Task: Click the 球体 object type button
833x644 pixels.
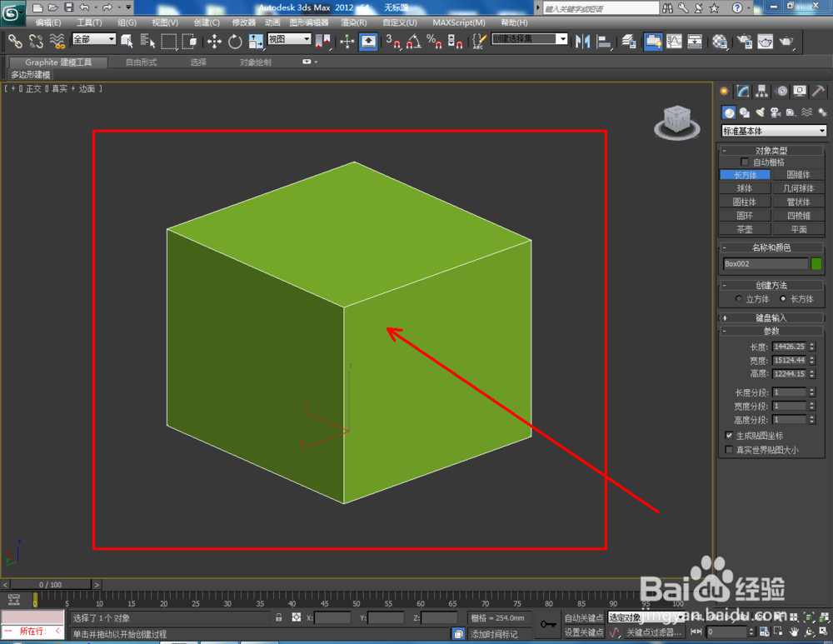Action: [745, 188]
